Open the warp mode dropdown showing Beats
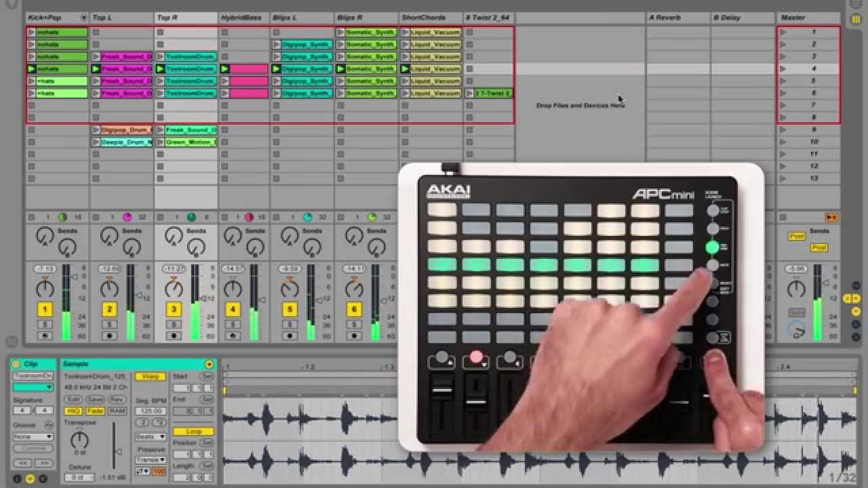This screenshot has height=488, width=868. tap(150, 436)
